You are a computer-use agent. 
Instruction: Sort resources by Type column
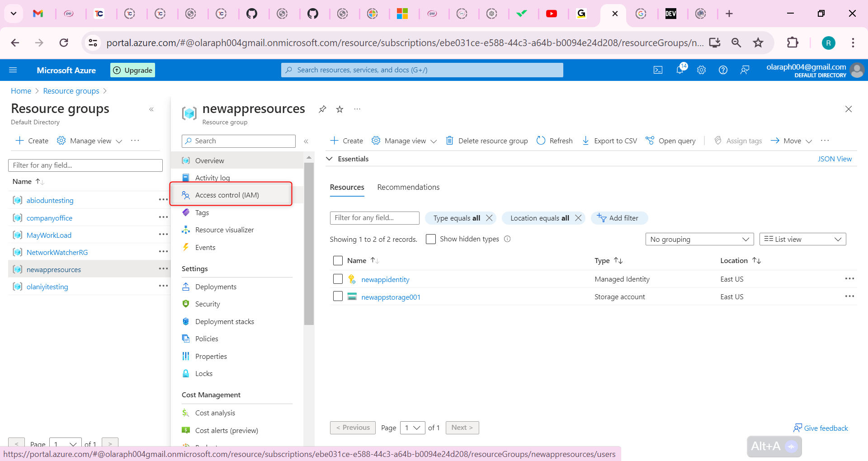tap(609, 260)
